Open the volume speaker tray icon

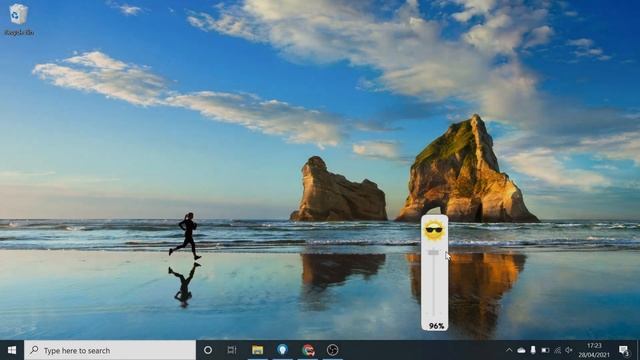click(569, 350)
